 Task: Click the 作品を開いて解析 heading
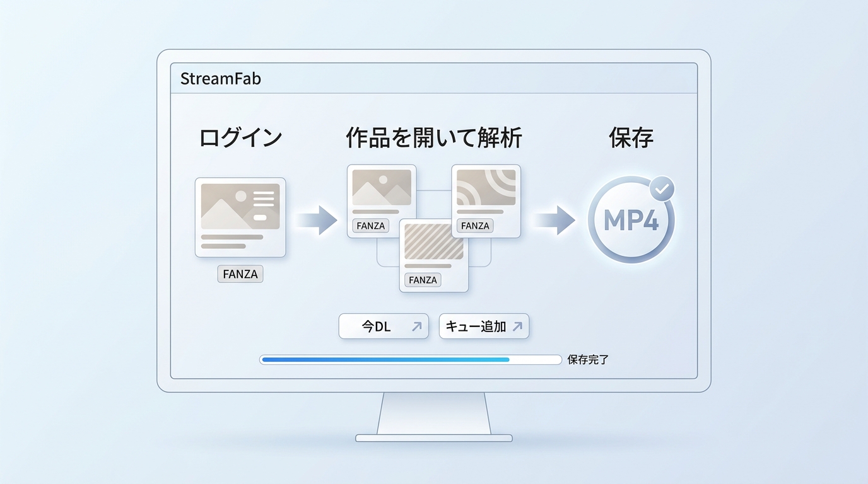434,137
